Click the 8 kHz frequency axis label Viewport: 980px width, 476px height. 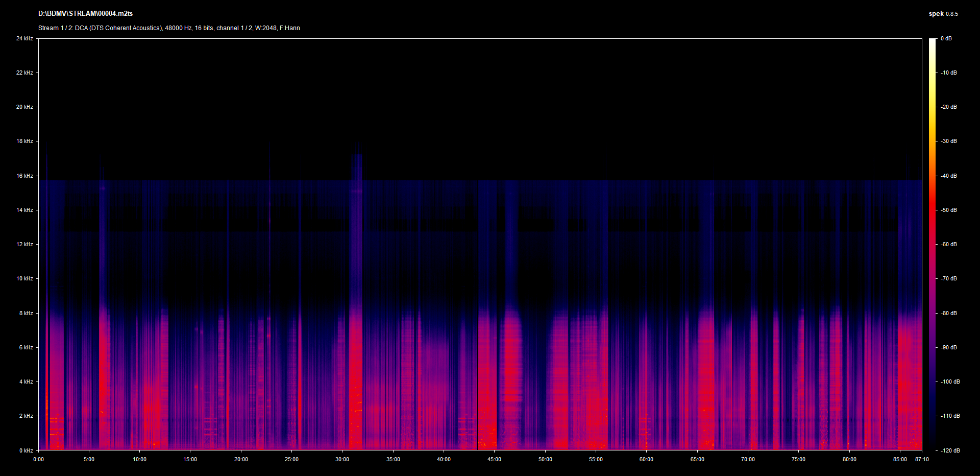click(26, 313)
